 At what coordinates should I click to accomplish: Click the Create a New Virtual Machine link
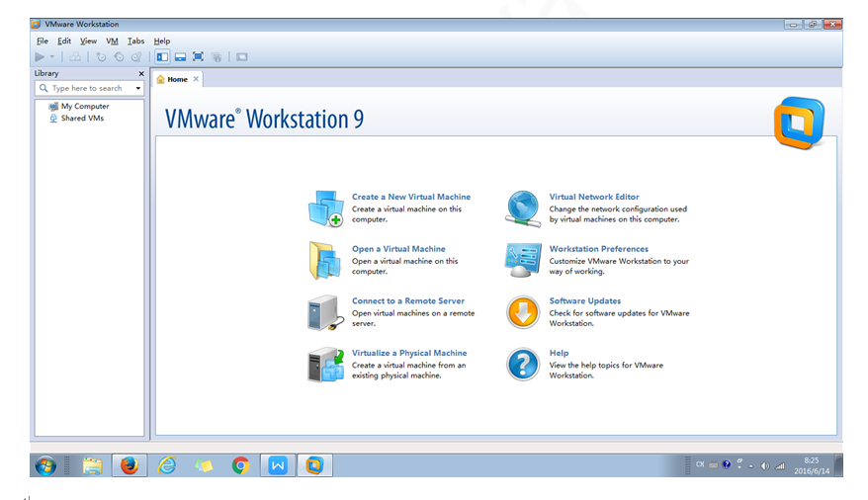pyautogui.click(x=411, y=197)
